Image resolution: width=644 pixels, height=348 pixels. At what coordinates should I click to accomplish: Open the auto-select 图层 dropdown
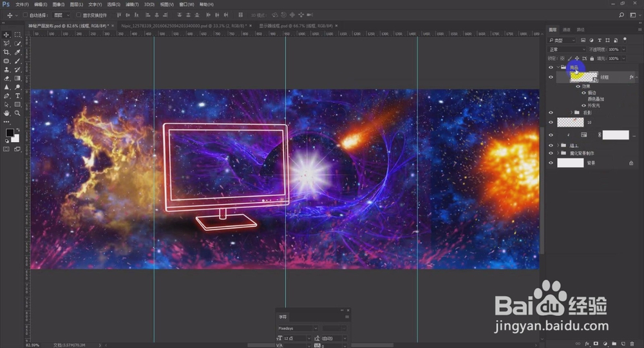click(62, 15)
